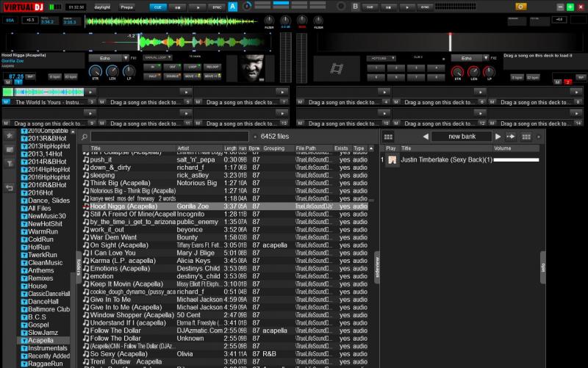This screenshot has width=588, height=368.
Task: Click hotcue pad 1 on deck B
Action: click(x=376, y=68)
